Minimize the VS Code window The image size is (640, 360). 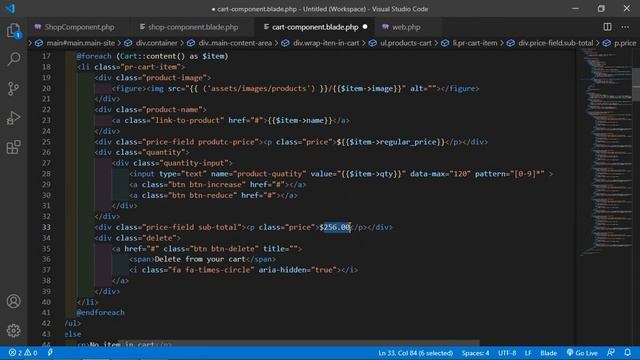pos(575,9)
